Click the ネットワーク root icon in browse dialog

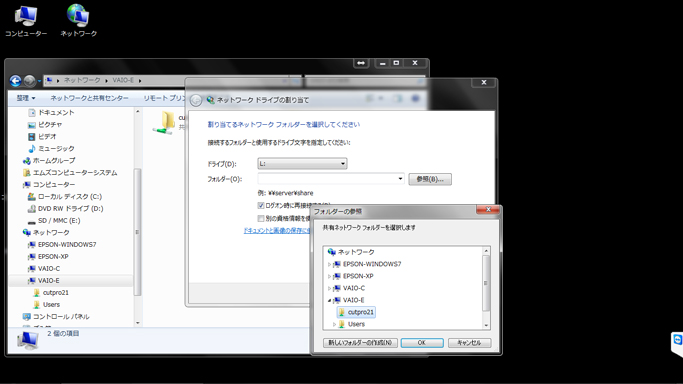331,252
